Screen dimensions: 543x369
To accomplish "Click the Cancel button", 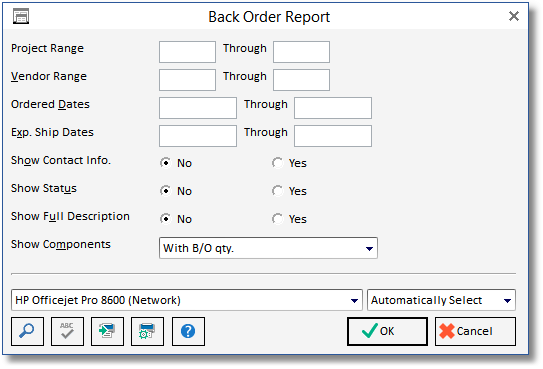I will 475,331.
